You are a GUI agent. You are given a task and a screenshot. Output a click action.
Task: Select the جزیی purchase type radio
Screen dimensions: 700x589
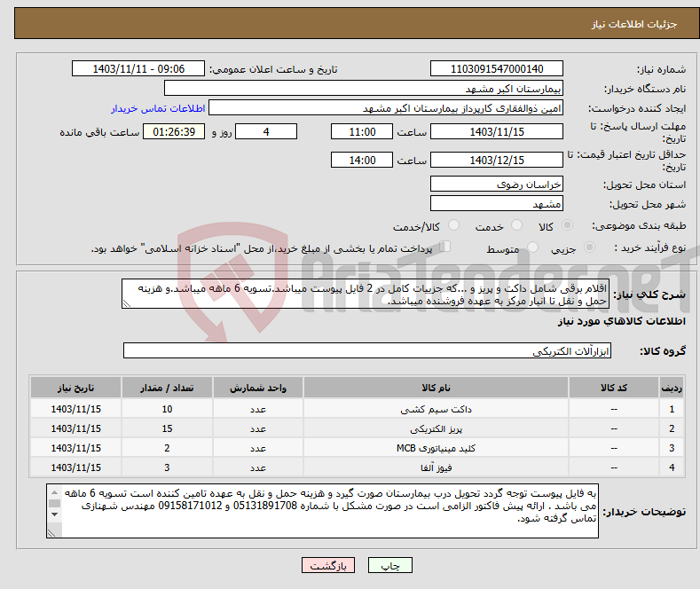click(x=589, y=247)
